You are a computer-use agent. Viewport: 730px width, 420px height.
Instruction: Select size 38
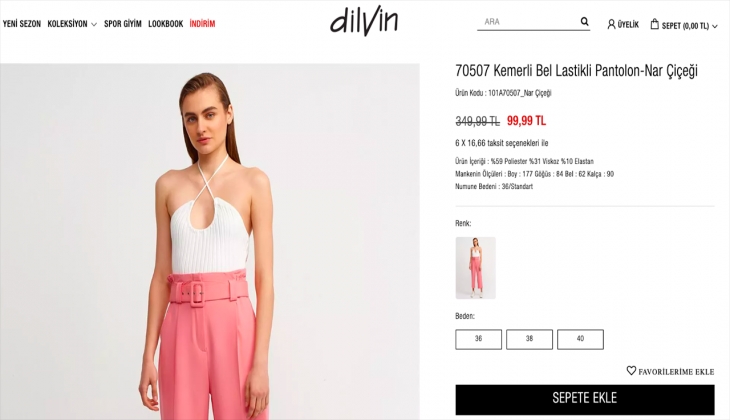529,339
